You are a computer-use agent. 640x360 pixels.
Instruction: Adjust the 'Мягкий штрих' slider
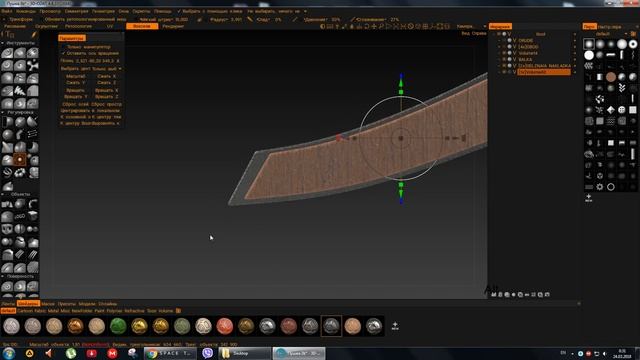click(163, 19)
